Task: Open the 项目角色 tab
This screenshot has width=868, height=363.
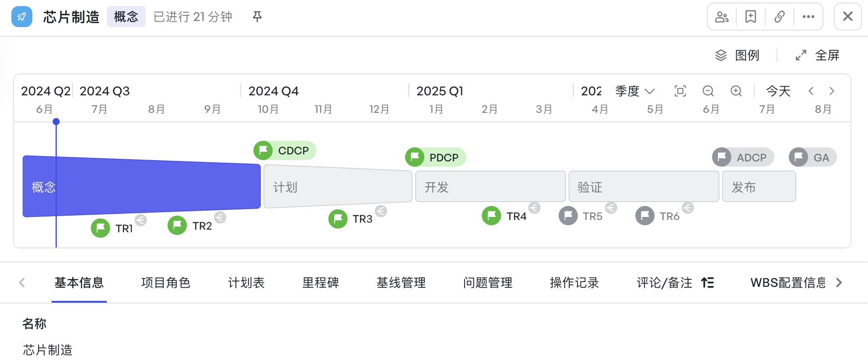Action: point(166,283)
